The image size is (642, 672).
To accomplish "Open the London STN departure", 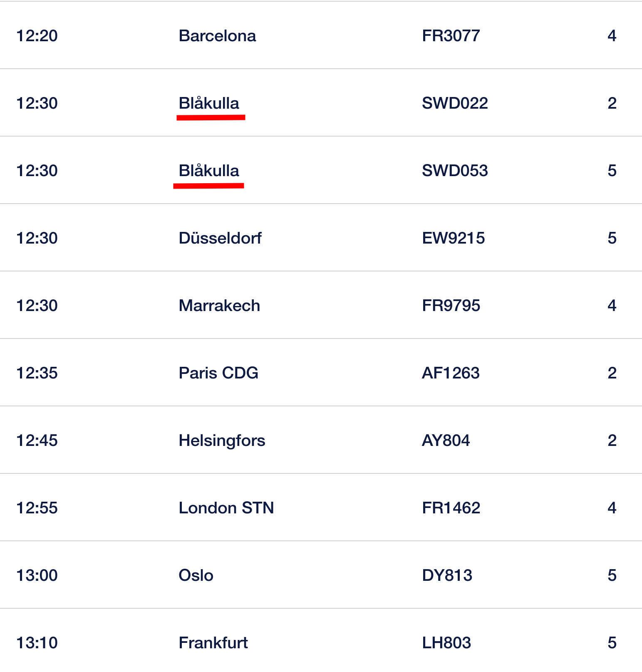I will pos(226,508).
